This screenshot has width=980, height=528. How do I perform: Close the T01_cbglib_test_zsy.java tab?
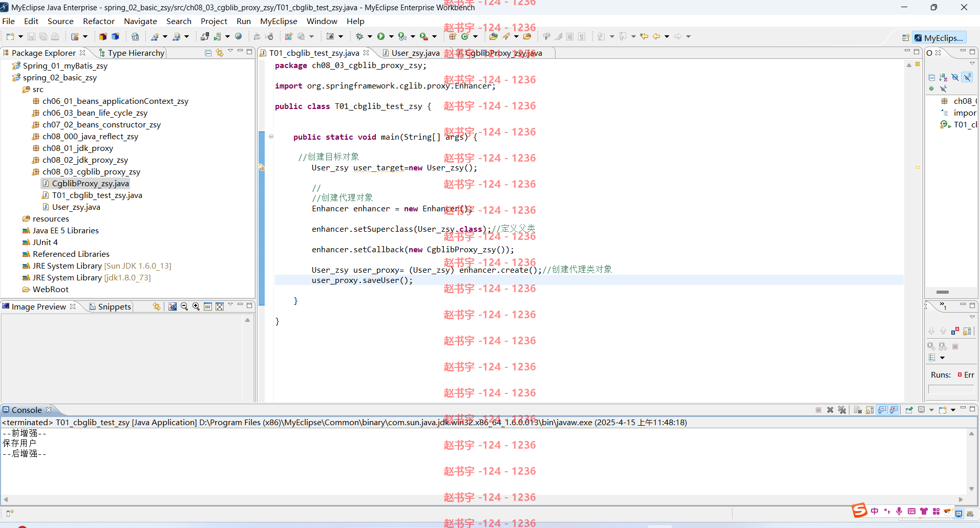366,53
